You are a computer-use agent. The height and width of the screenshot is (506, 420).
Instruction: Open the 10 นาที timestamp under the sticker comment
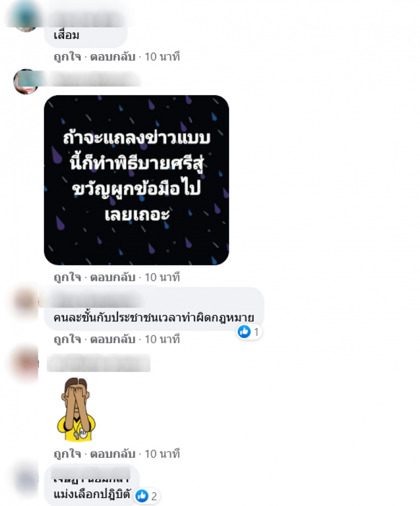[162, 454]
